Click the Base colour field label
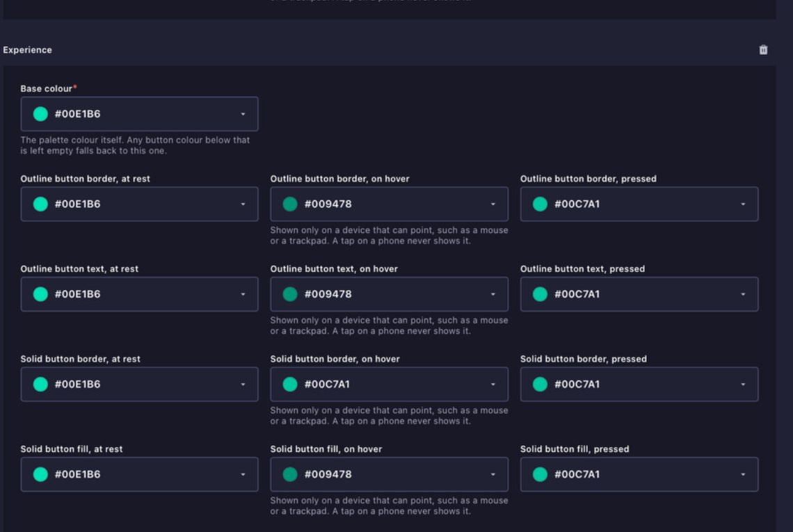 tap(47, 88)
